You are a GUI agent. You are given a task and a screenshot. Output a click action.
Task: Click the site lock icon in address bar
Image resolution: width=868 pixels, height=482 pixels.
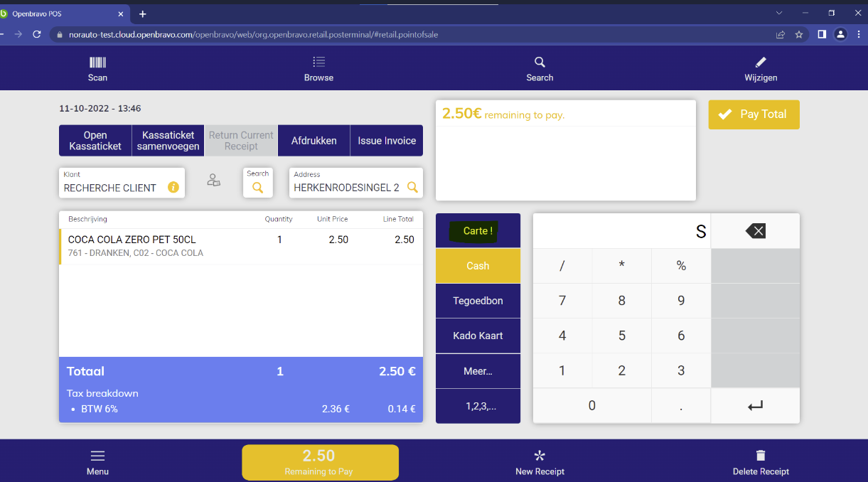click(x=59, y=34)
